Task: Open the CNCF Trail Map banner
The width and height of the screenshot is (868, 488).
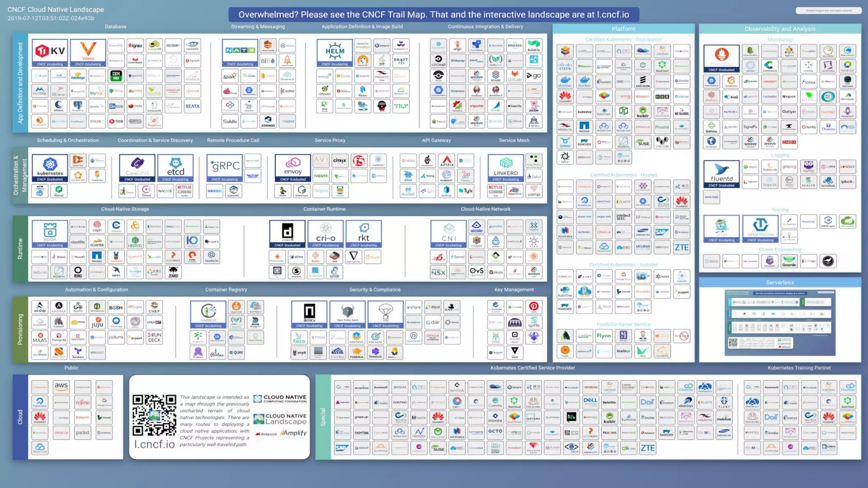Action: click(434, 14)
